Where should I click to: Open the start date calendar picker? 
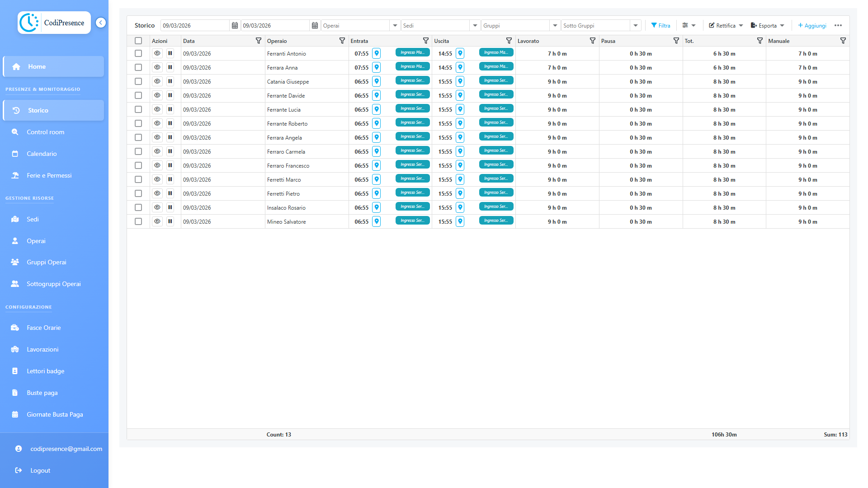(235, 25)
